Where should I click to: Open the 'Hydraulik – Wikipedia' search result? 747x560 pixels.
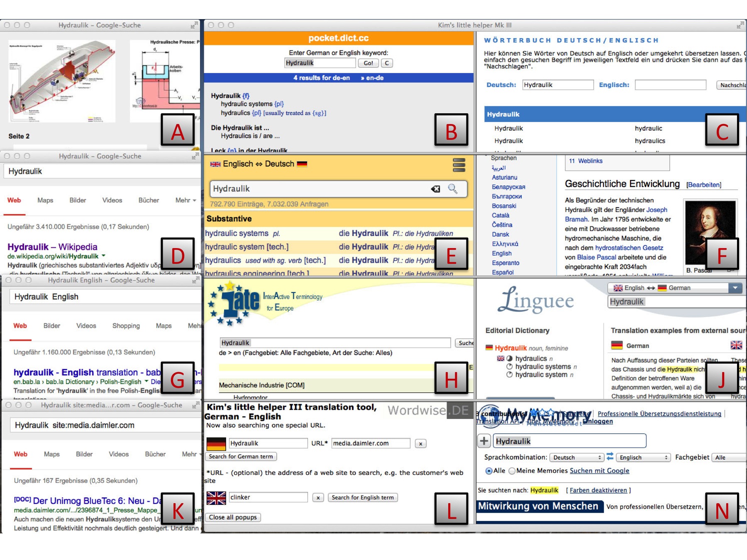pyautogui.click(x=52, y=247)
